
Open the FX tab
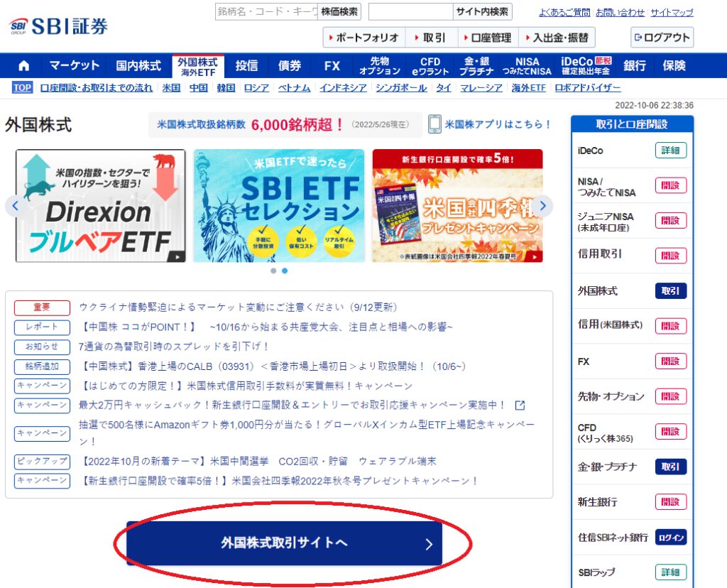point(331,65)
